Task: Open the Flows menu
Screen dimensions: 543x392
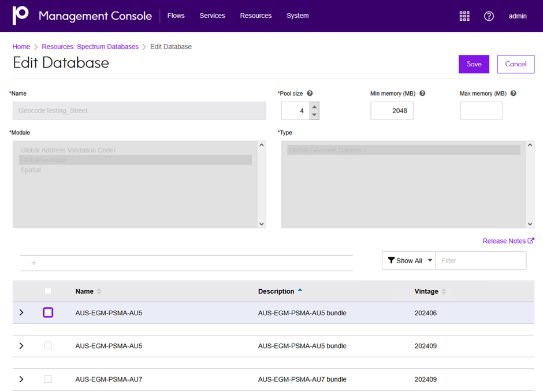Action: tap(176, 16)
